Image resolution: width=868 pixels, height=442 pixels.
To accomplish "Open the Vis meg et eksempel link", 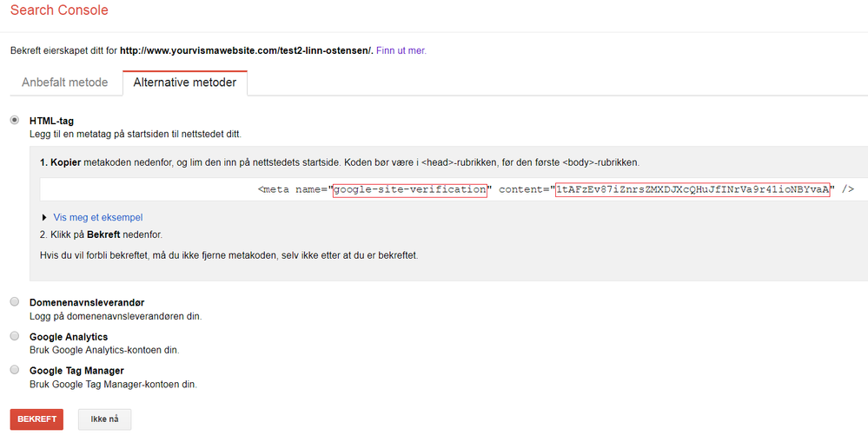I will click(98, 217).
